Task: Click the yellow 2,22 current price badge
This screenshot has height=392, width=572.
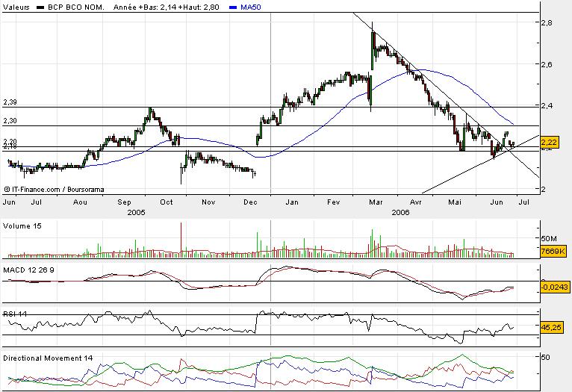Action: [x=549, y=142]
